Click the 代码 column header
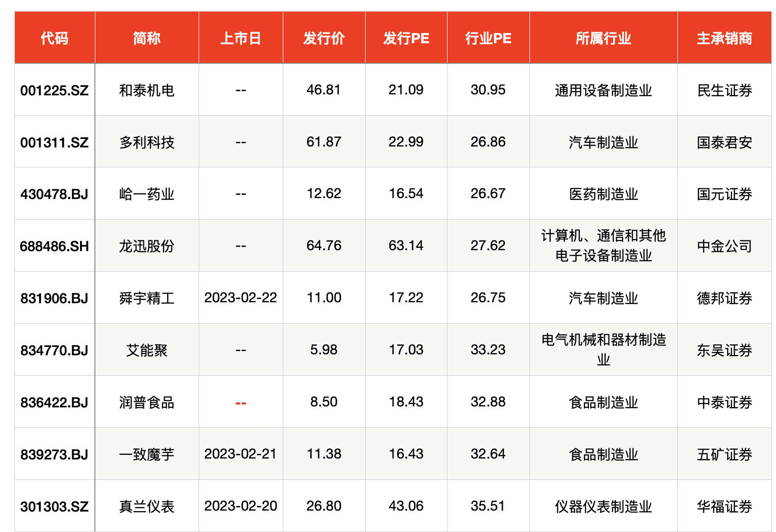The height and width of the screenshot is (532, 776). [x=54, y=38]
